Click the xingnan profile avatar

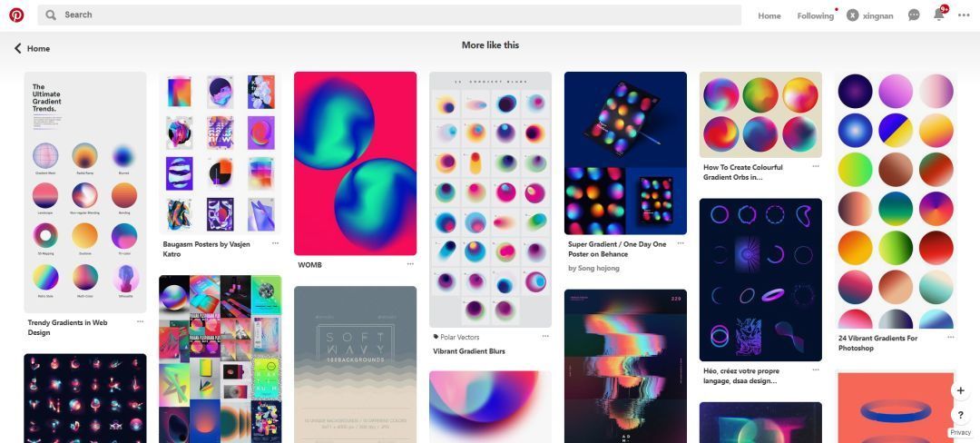click(x=852, y=15)
